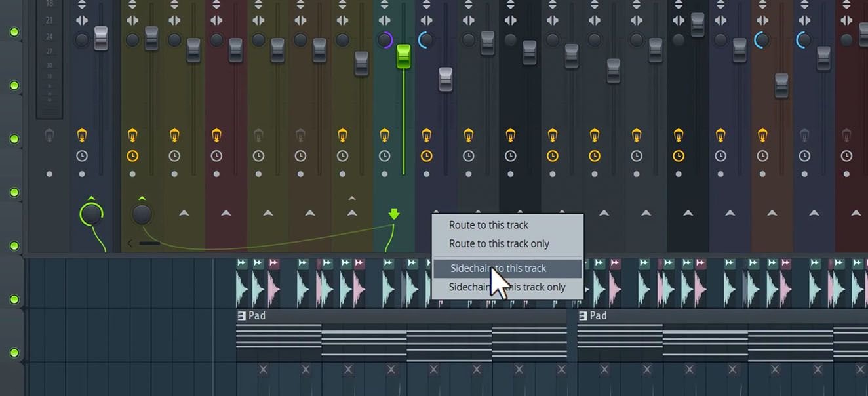The width and height of the screenshot is (868, 396).
Task: Choose 'Sidechain to this track' from menu
Action: click(498, 268)
